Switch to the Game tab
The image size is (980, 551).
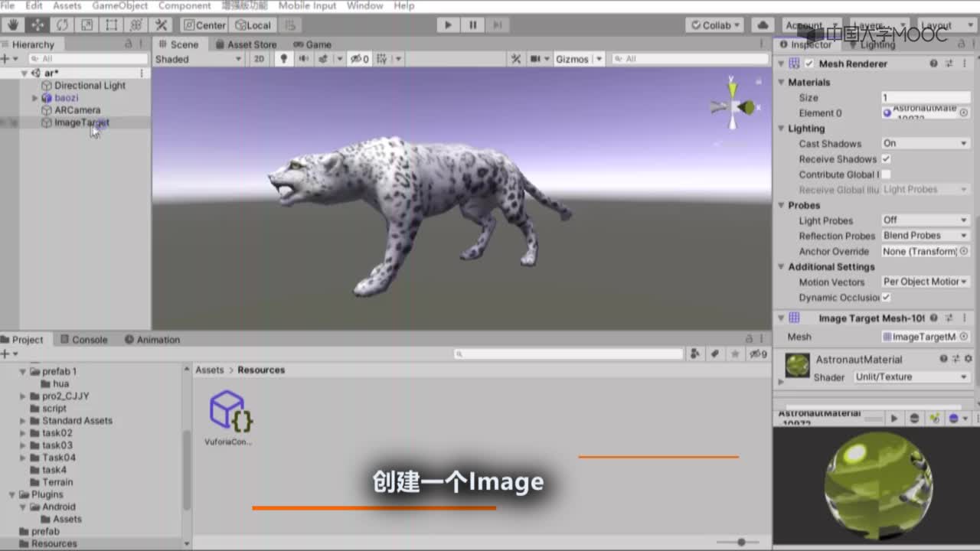pos(312,44)
